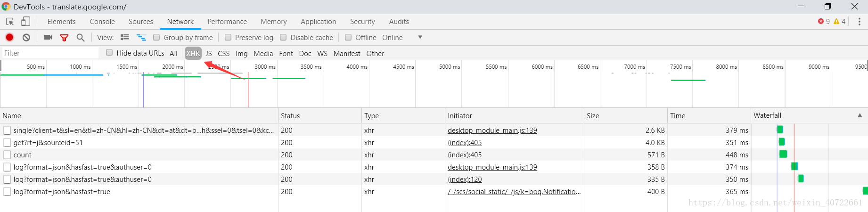
Task: Enable Group by frame checkbox
Action: point(156,37)
